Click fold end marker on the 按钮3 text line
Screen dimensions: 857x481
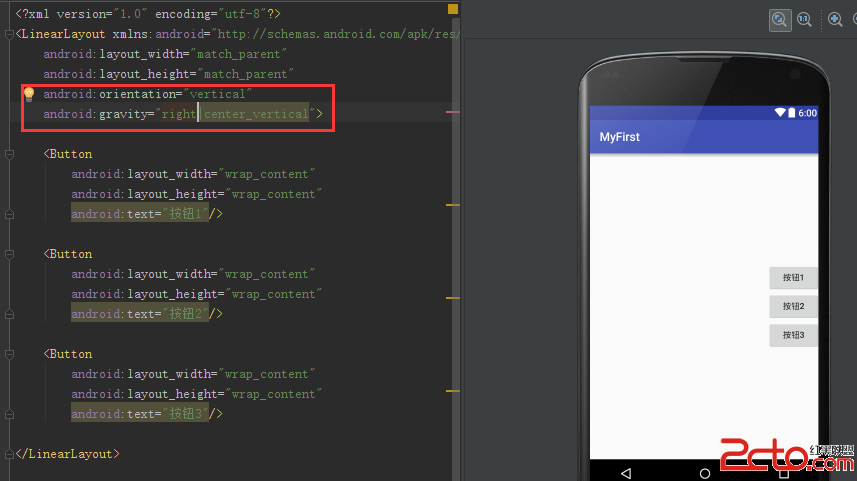pyautogui.click(x=9, y=414)
